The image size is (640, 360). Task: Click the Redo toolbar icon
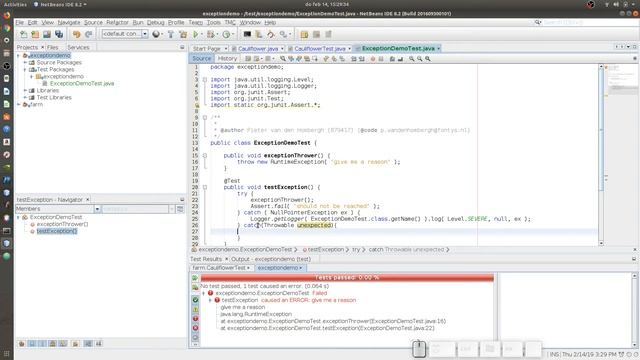click(88, 34)
